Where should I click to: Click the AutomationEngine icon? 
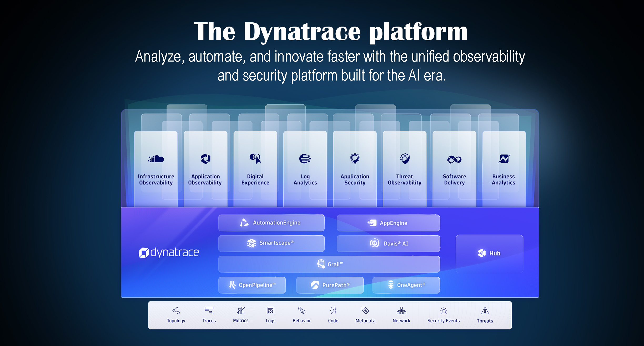[x=244, y=223]
